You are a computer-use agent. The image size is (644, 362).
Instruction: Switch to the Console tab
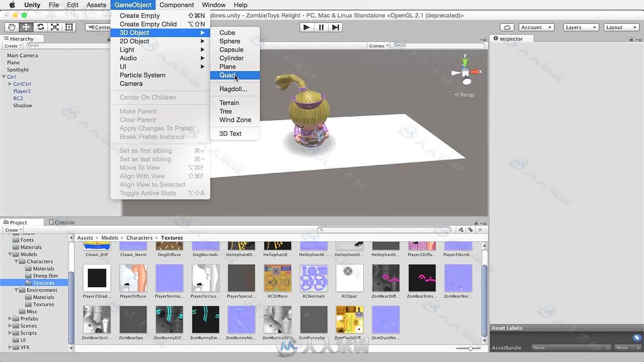point(62,222)
